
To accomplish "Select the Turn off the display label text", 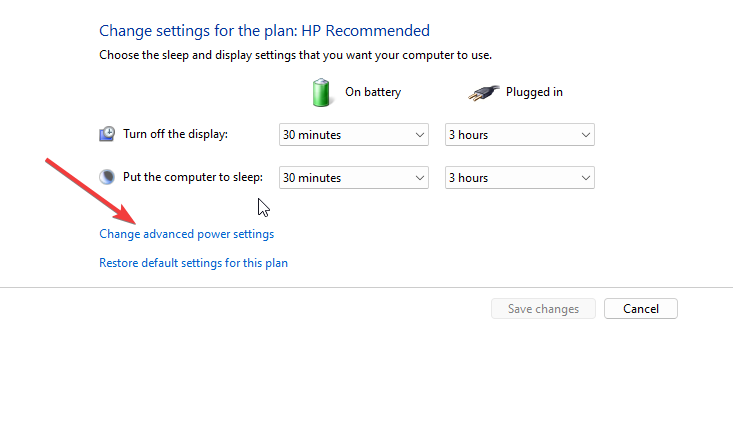I will pos(175,134).
